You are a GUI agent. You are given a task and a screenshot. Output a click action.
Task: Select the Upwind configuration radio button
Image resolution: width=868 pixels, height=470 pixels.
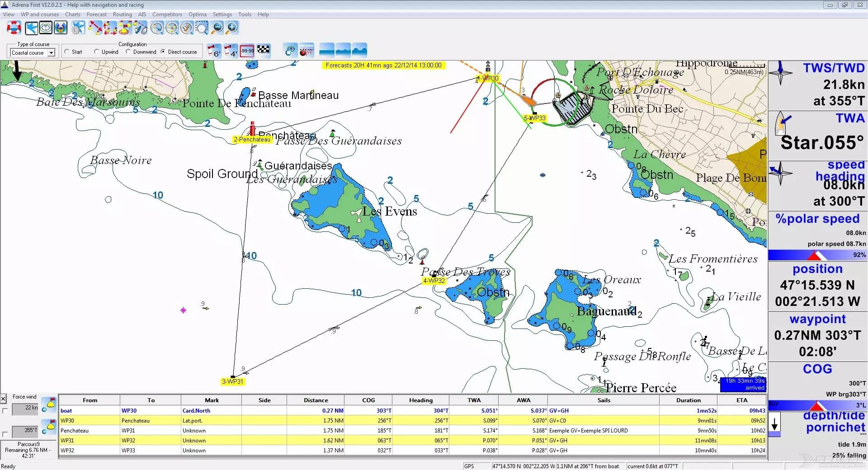point(96,52)
